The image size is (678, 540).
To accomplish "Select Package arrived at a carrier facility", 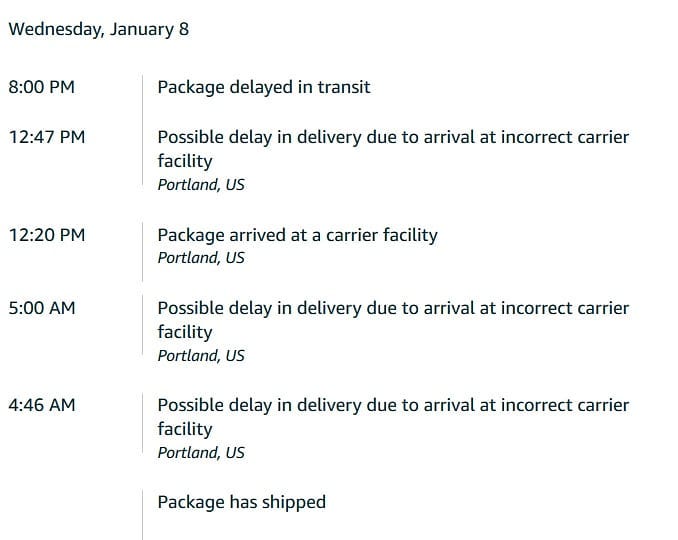I will point(297,235).
